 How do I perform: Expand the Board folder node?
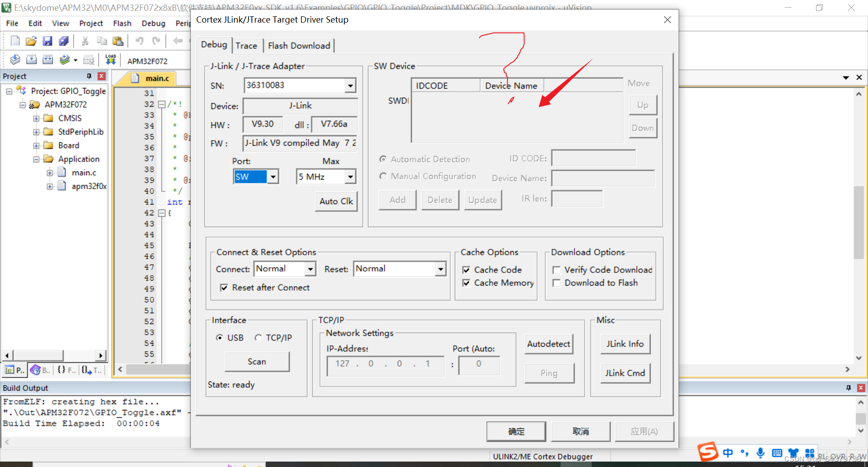tap(36, 146)
